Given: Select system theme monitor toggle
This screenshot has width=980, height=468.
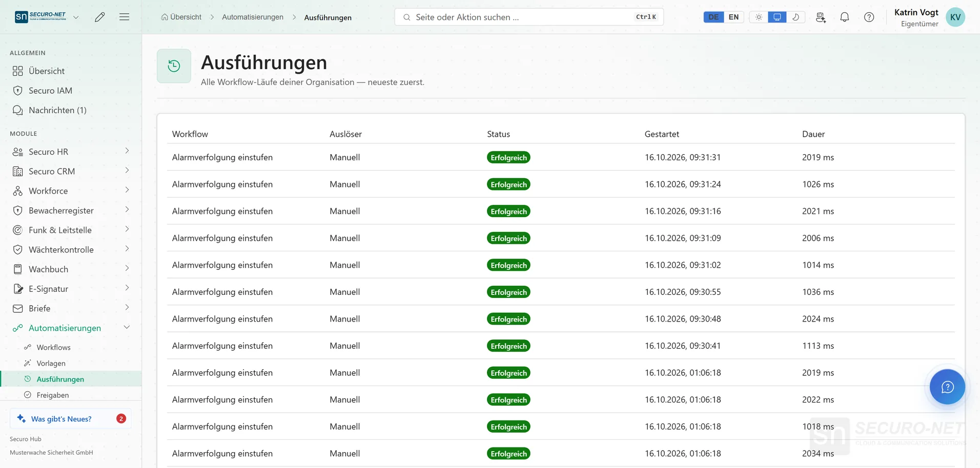Looking at the screenshot, I should (x=777, y=17).
